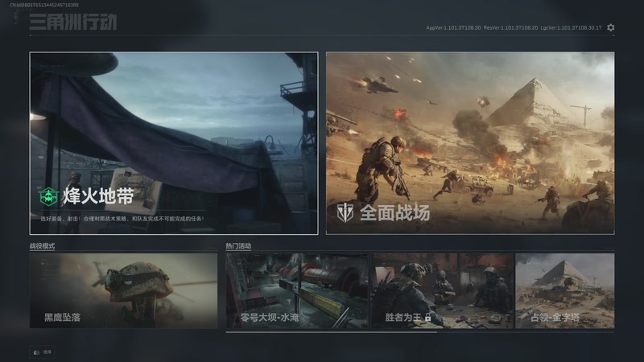Image resolution: width=644 pixels, height=362 pixels.
Task: Click the ResVer 1.101.37108.20 version text
Action: point(510,28)
